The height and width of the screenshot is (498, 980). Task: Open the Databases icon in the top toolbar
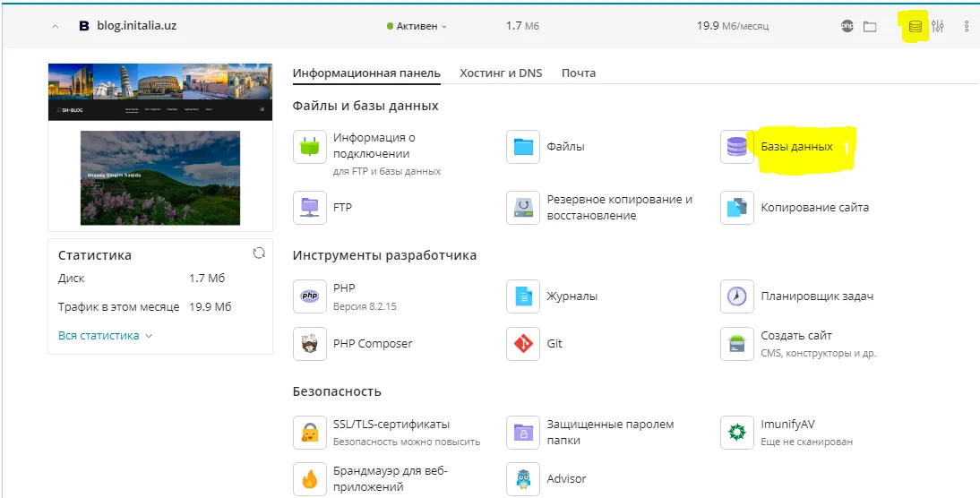coord(915,26)
